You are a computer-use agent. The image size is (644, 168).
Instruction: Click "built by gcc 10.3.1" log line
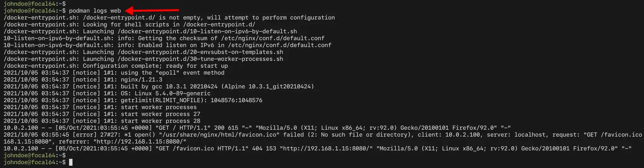click(153, 86)
